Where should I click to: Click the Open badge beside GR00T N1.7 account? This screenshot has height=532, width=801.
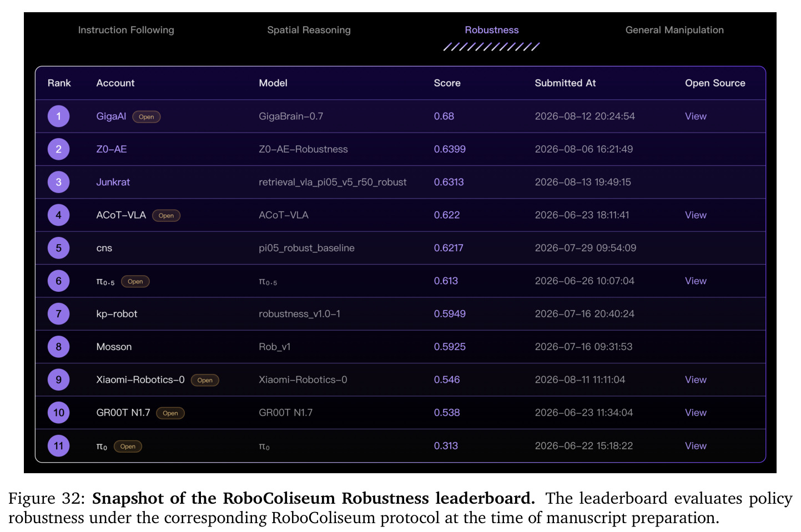pyautogui.click(x=170, y=413)
